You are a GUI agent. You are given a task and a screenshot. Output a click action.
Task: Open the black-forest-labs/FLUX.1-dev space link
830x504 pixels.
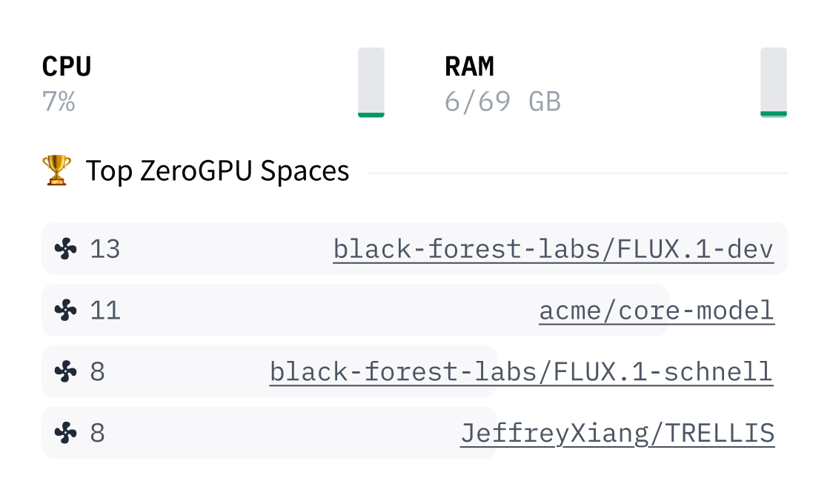554,249
